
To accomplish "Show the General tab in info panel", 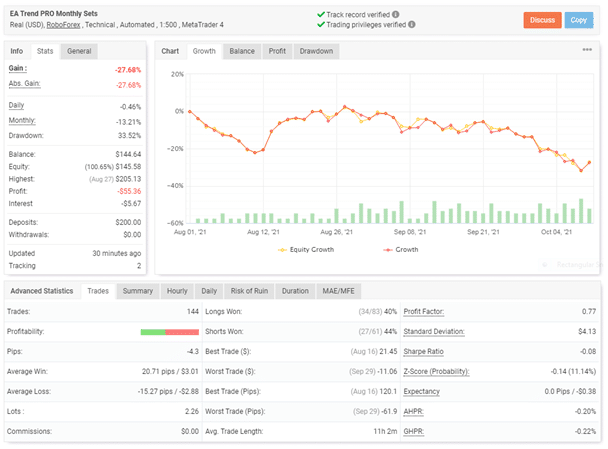I will point(80,50).
